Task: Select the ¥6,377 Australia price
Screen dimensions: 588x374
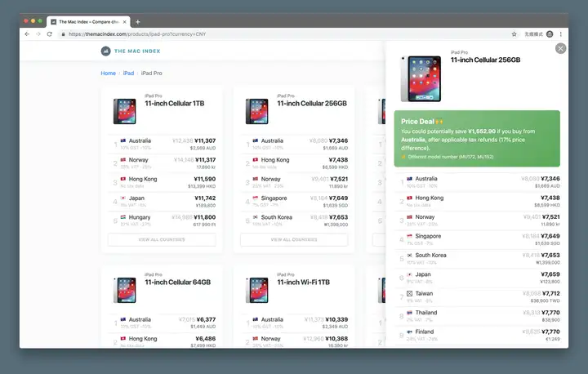Action: point(207,319)
